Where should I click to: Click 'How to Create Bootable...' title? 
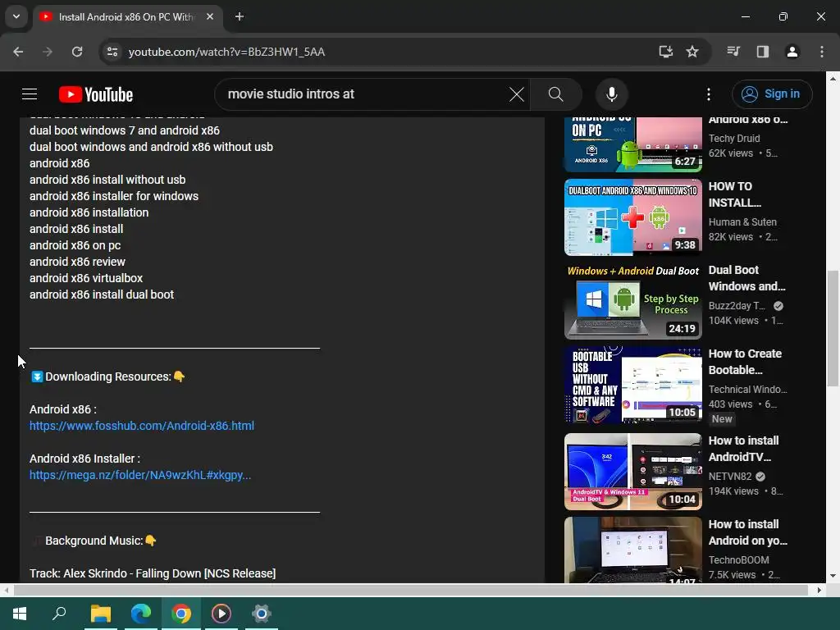point(745,362)
